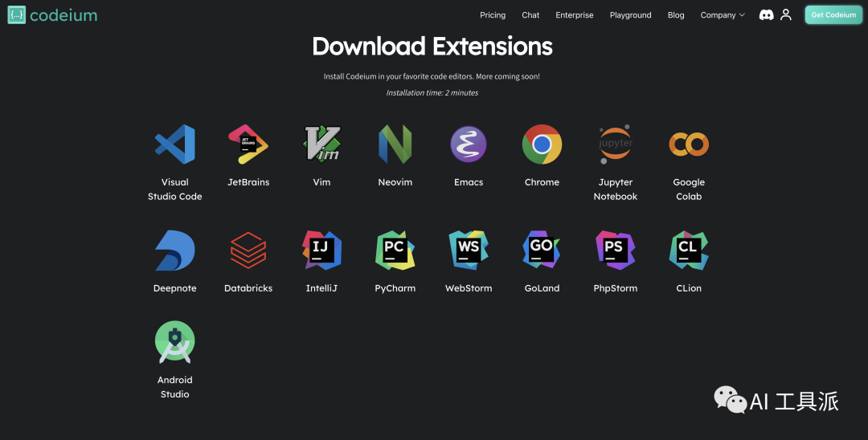
Task: Click the 'IntelliJ' text label
Action: (x=321, y=288)
